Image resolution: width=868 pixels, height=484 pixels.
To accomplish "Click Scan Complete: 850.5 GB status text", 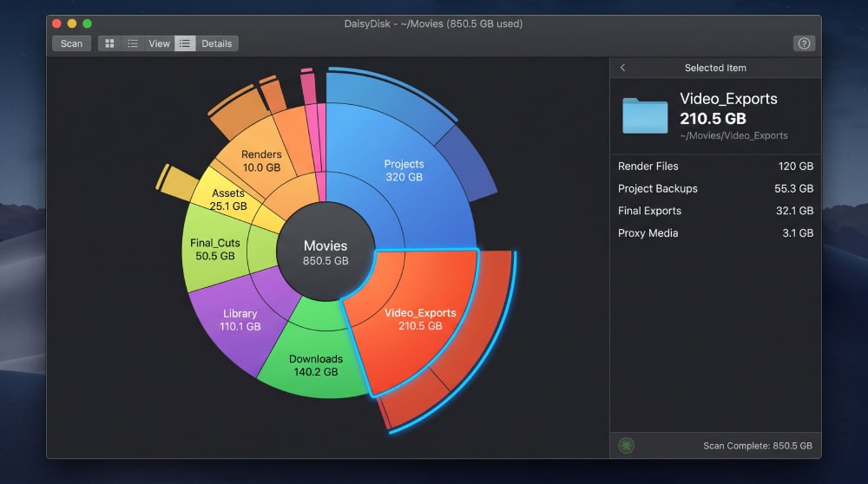I will 757,446.
